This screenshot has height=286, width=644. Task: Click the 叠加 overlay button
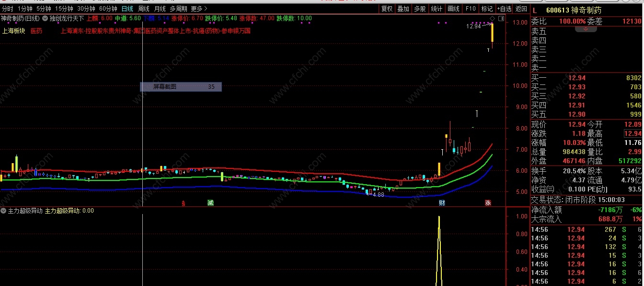coord(403,9)
